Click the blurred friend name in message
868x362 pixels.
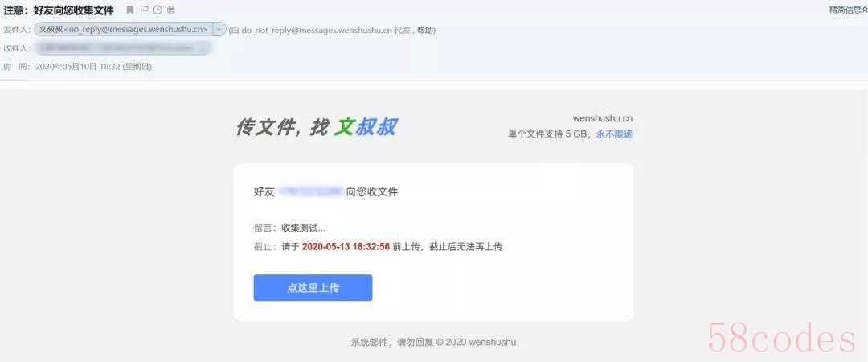pyautogui.click(x=310, y=191)
